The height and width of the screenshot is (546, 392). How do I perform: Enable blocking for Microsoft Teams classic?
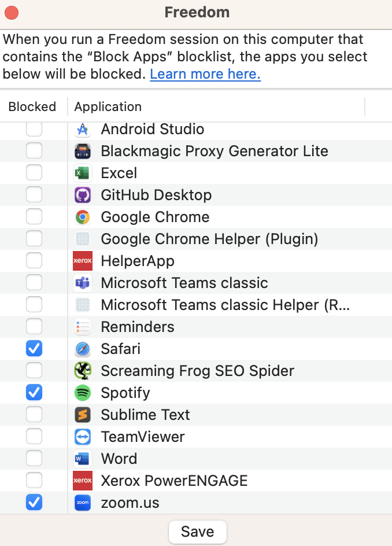[x=34, y=283]
